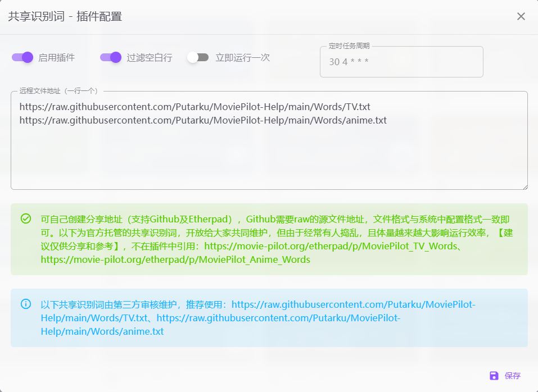Enable the 立即运行一次 switch
The height and width of the screenshot is (392, 538).
pyautogui.click(x=198, y=57)
